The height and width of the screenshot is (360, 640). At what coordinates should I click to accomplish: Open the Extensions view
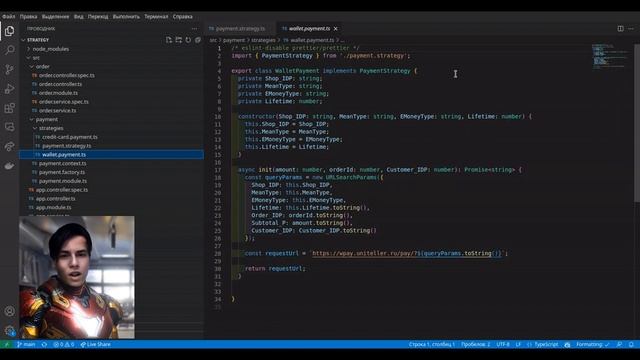coord(9,108)
